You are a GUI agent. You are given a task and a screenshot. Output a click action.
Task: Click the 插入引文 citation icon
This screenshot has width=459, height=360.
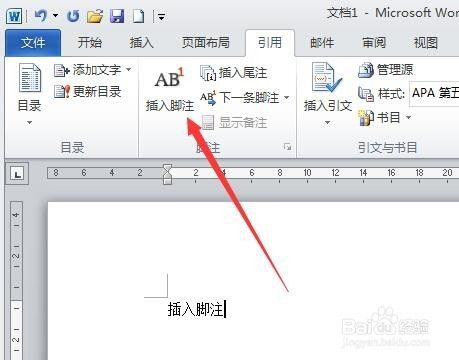click(x=327, y=77)
